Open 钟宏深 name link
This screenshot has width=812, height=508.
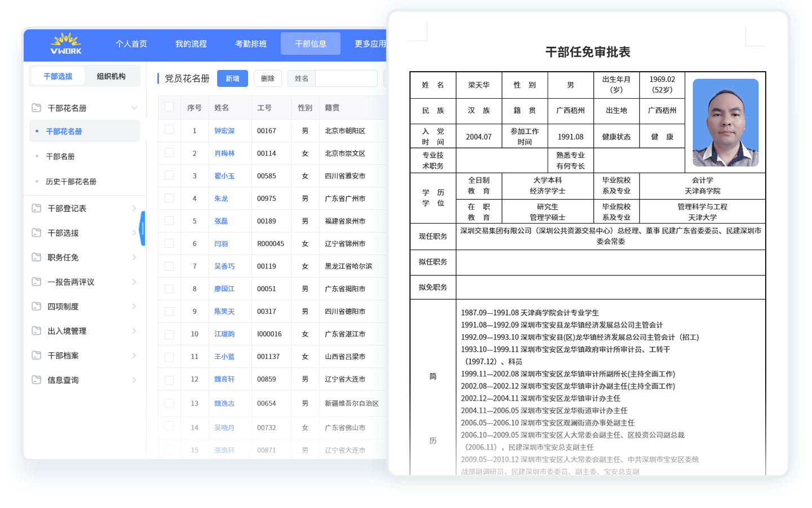coord(224,130)
